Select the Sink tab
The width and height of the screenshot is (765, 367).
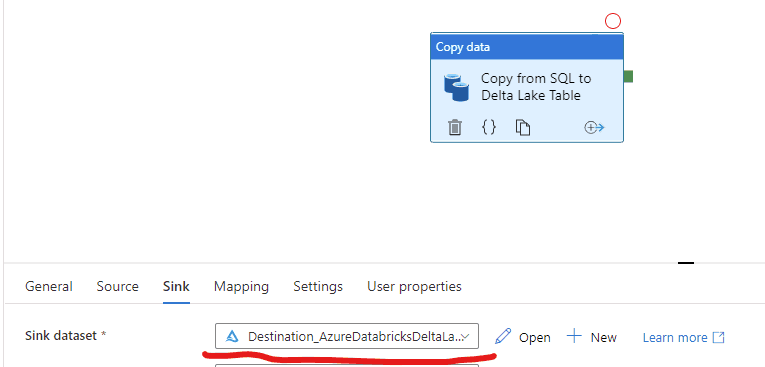tap(176, 286)
